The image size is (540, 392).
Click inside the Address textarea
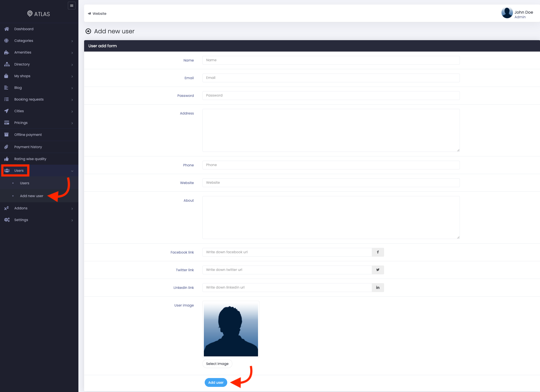[331, 130]
